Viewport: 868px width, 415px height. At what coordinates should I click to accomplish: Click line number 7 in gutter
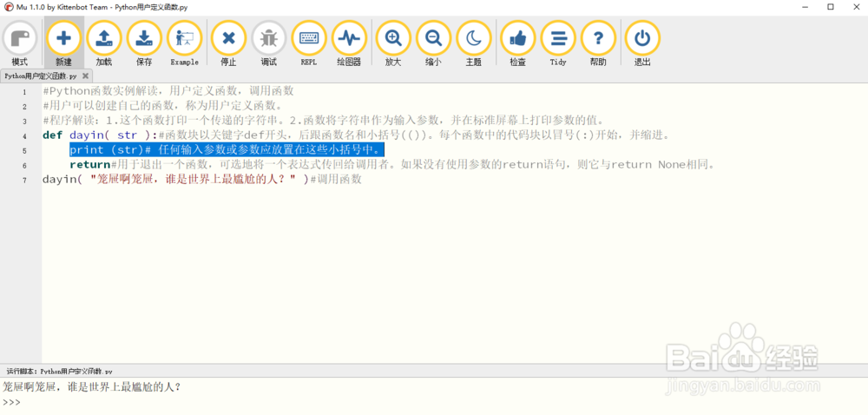pos(24,181)
